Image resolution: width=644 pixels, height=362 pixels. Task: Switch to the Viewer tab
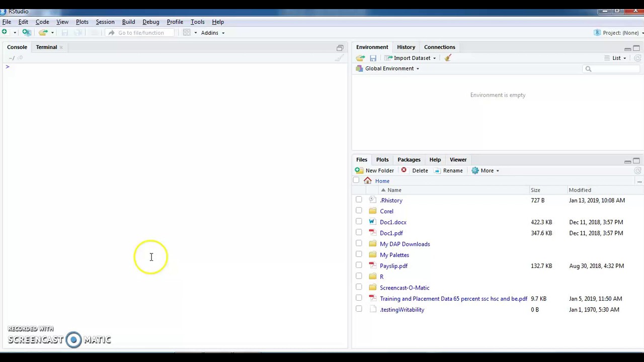click(458, 159)
